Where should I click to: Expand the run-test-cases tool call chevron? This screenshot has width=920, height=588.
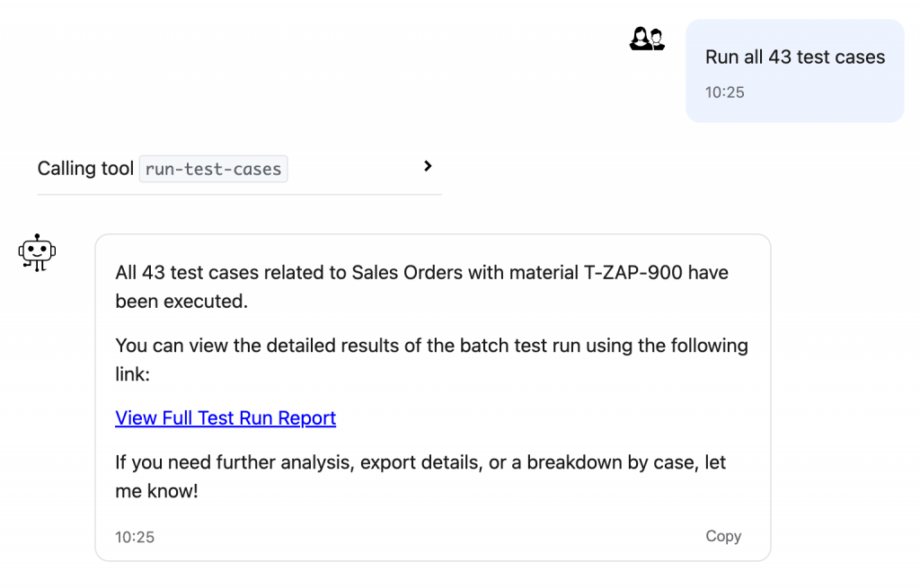click(x=428, y=166)
